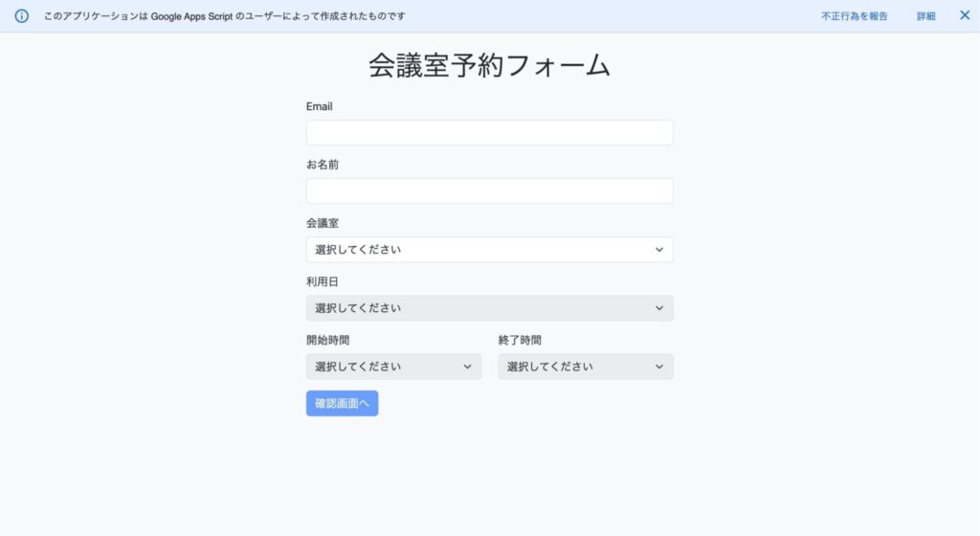Click the お名前 label
Image resolution: width=980 pixels, height=536 pixels.
(x=322, y=165)
